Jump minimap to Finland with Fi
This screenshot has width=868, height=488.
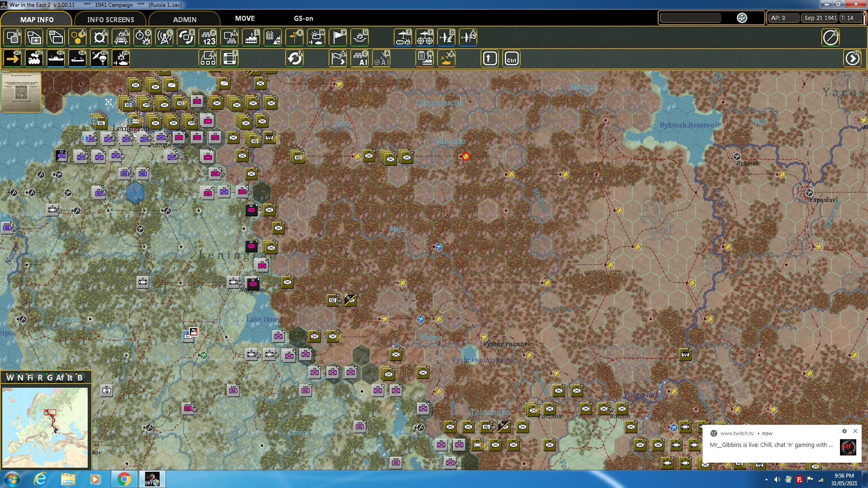point(30,378)
